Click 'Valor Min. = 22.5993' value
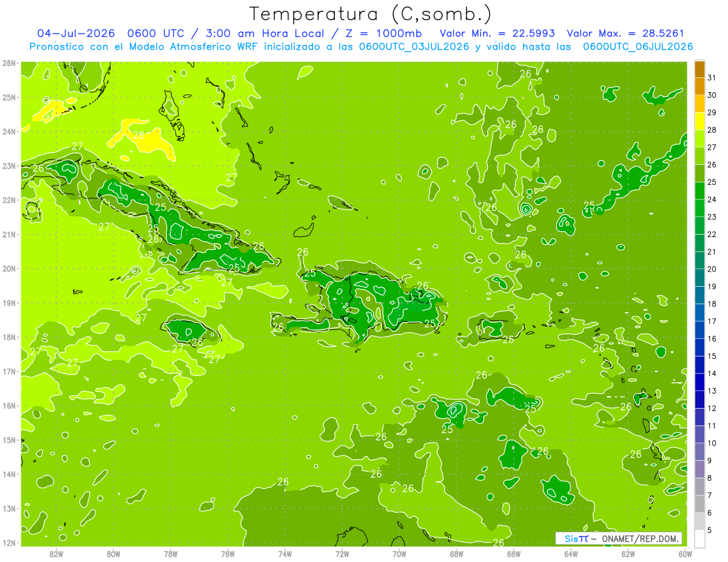Image resolution: width=728 pixels, height=562 pixels. coord(497,33)
